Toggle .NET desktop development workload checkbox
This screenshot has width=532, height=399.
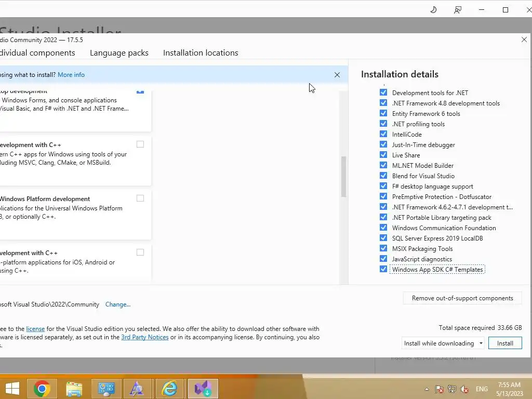140,91
